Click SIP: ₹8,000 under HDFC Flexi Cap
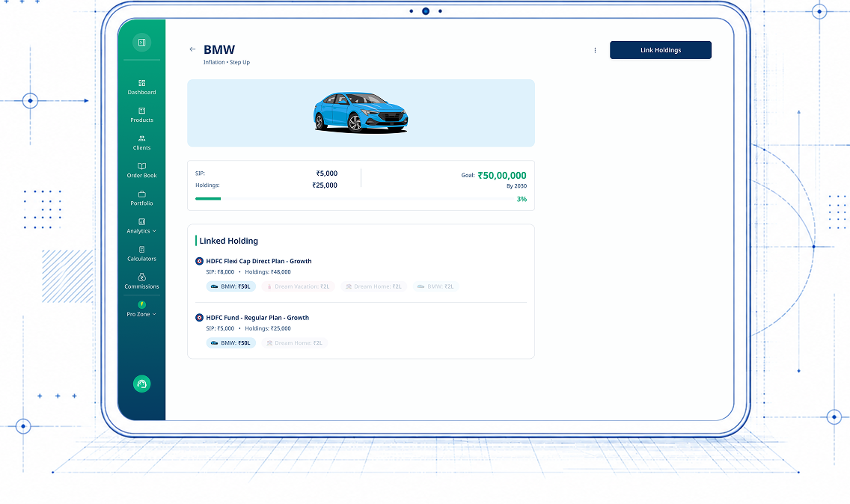 click(x=220, y=272)
